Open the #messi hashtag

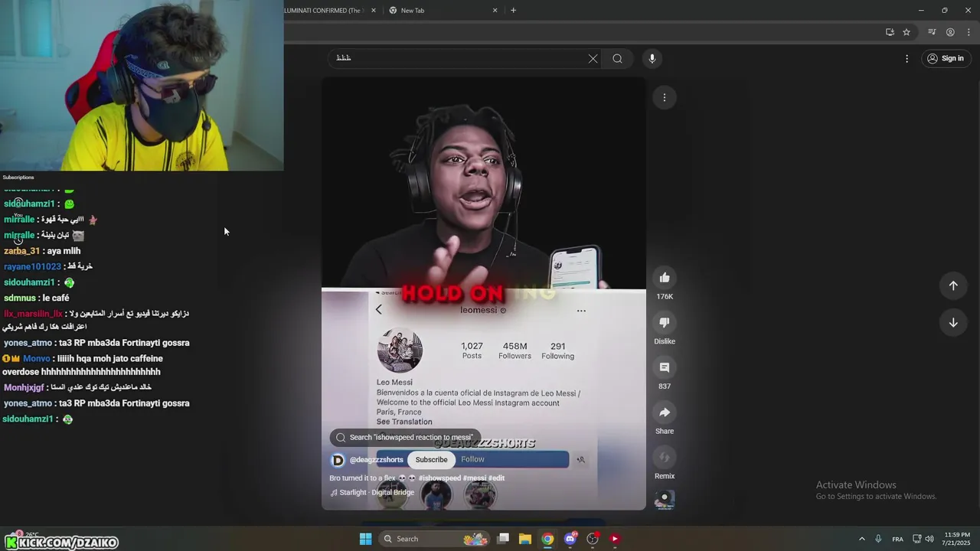click(x=475, y=478)
